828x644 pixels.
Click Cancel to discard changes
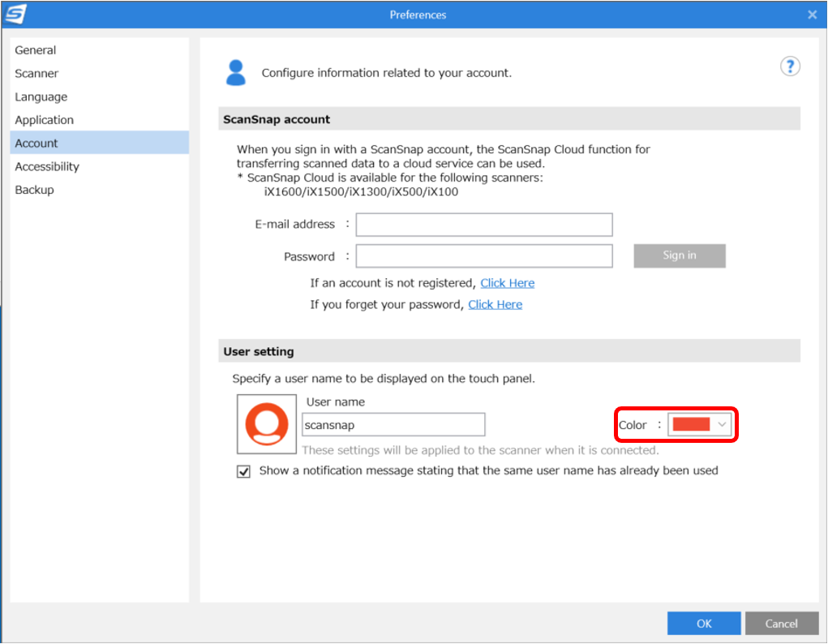coord(781,624)
